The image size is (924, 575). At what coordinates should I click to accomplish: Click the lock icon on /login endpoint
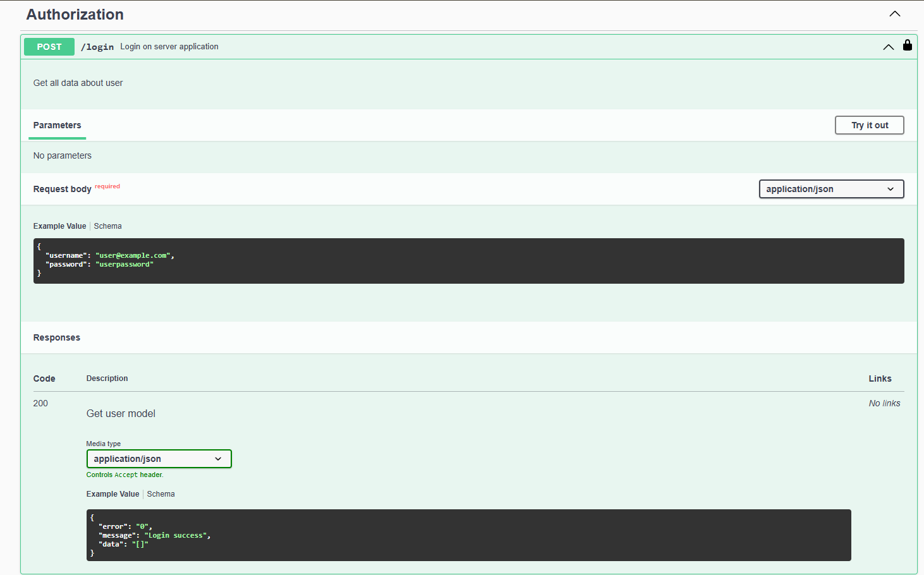pyautogui.click(x=907, y=45)
